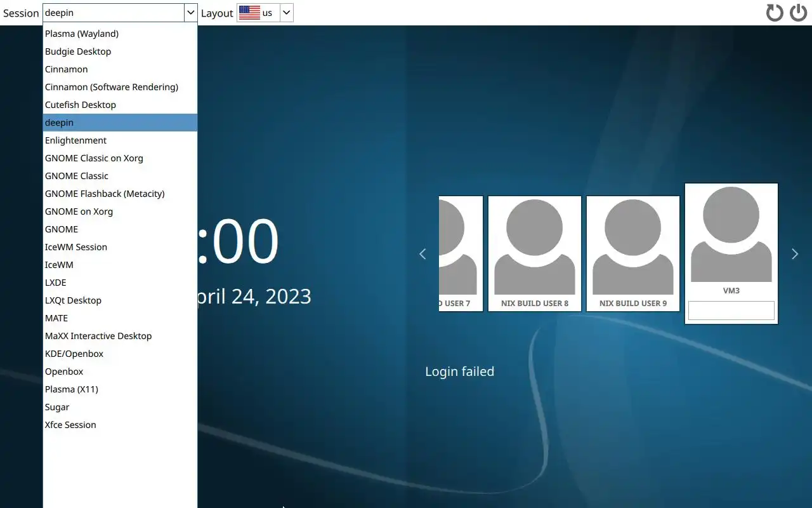This screenshot has height=508, width=812.
Task: Select MaXX Interactive Desktop
Action: pyautogui.click(x=120, y=336)
